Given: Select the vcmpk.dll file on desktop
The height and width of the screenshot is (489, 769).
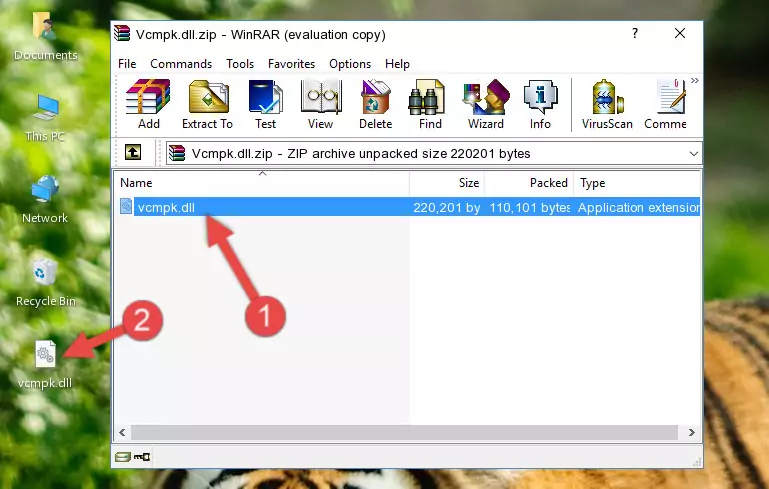Looking at the screenshot, I should [45, 365].
